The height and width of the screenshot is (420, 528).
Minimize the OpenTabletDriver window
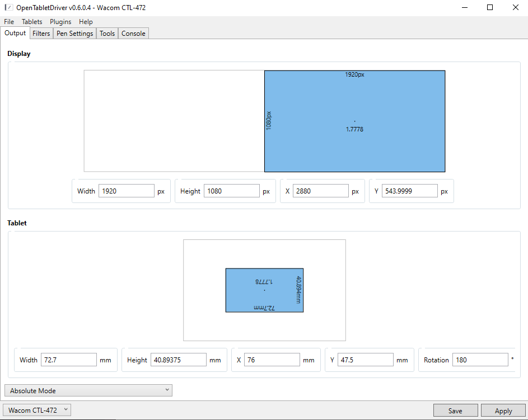[465, 7]
